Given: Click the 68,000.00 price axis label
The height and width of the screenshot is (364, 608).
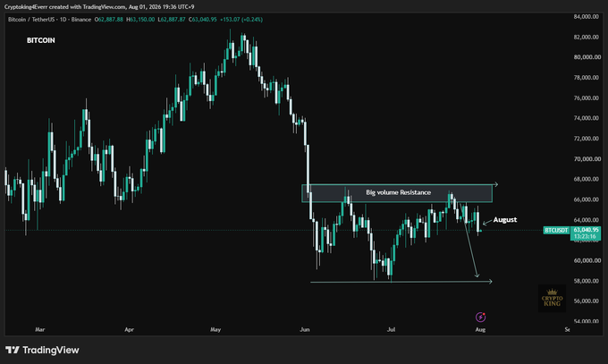Looking at the screenshot, I should pos(586,179).
